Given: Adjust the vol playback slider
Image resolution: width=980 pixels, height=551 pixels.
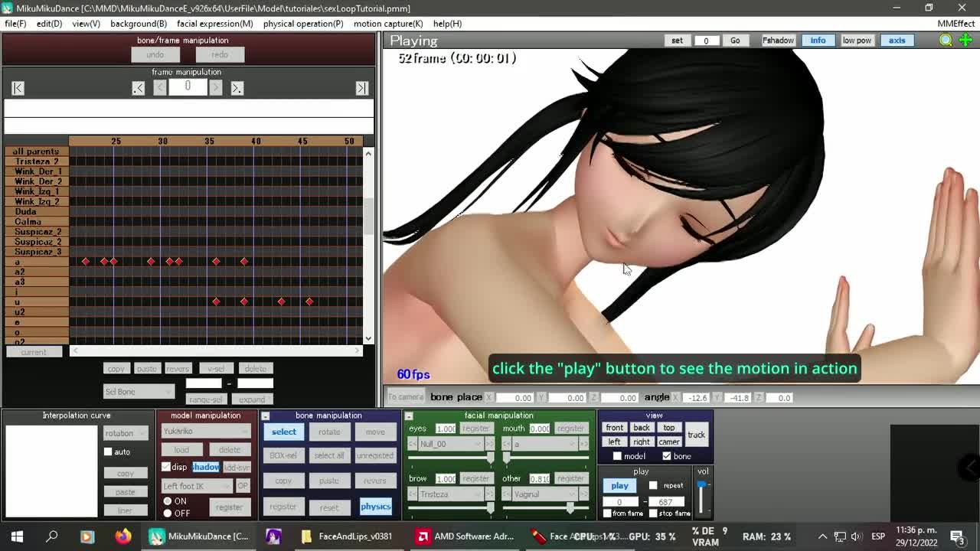Looking at the screenshot, I should pyautogui.click(x=701, y=497).
